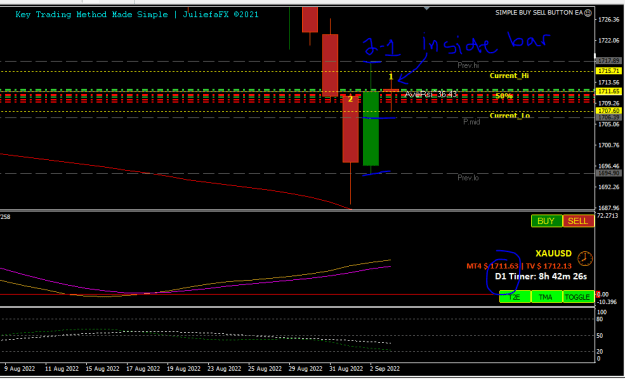This screenshot has width=625, height=379.
Task: Click the TV $ 1712.13 price text
Action: coord(549,266)
